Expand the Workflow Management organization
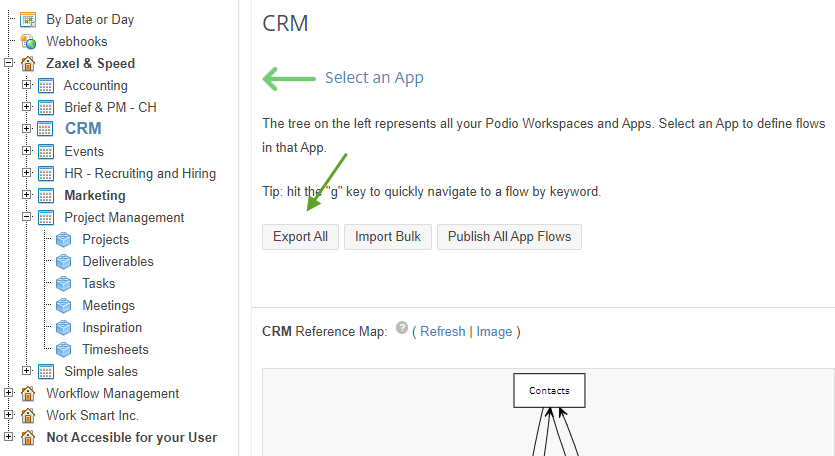 pos(9,393)
